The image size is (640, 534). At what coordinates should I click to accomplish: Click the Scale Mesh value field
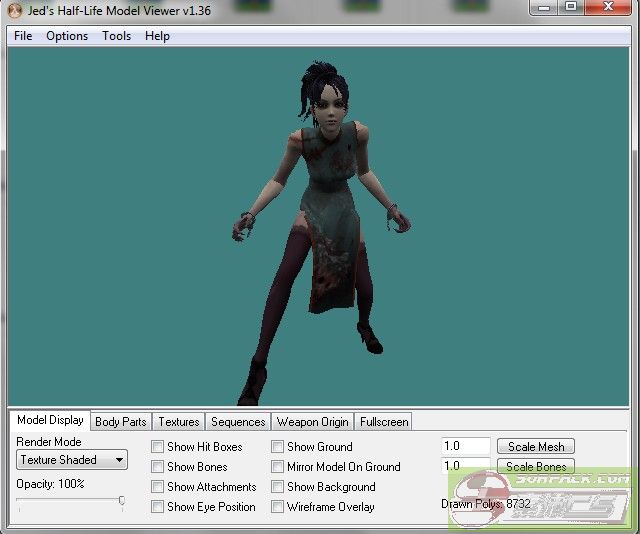point(465,447)
